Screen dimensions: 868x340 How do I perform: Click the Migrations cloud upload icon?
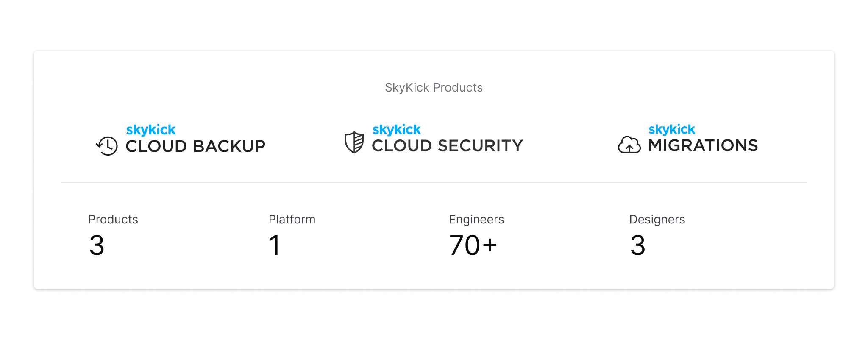[629, 145]
